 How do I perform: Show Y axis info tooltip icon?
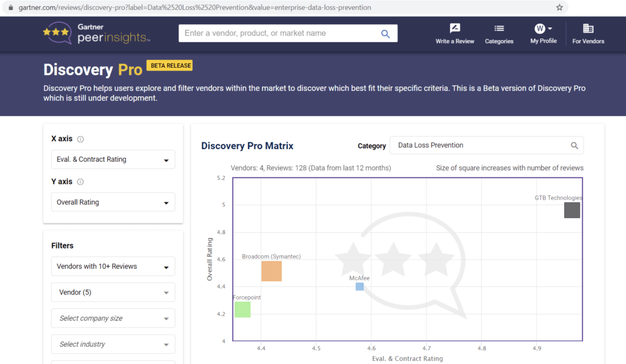(x=80, y=182)
